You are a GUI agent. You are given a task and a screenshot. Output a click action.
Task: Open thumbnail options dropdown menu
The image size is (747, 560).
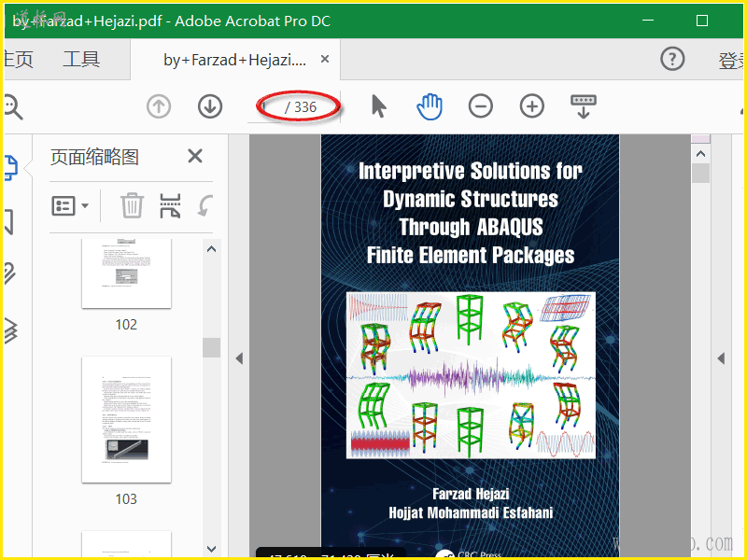[x=70, y=206]
